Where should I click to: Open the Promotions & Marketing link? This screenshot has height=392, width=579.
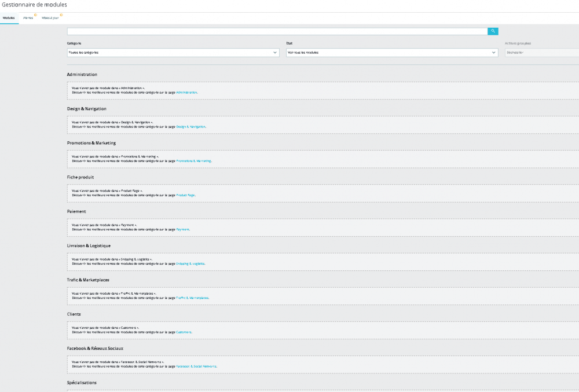pyautogui.click(x=193, y=160)
